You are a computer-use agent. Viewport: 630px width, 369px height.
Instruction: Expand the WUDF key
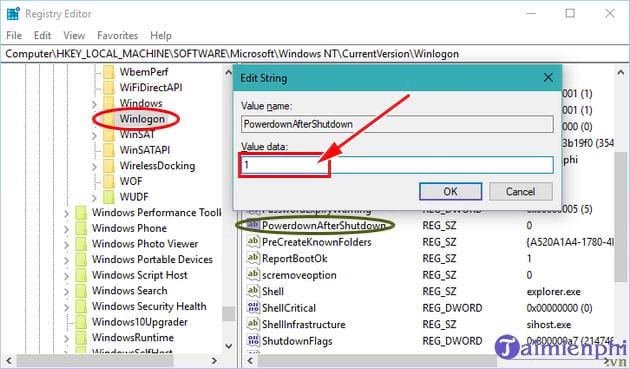point(94,198)
